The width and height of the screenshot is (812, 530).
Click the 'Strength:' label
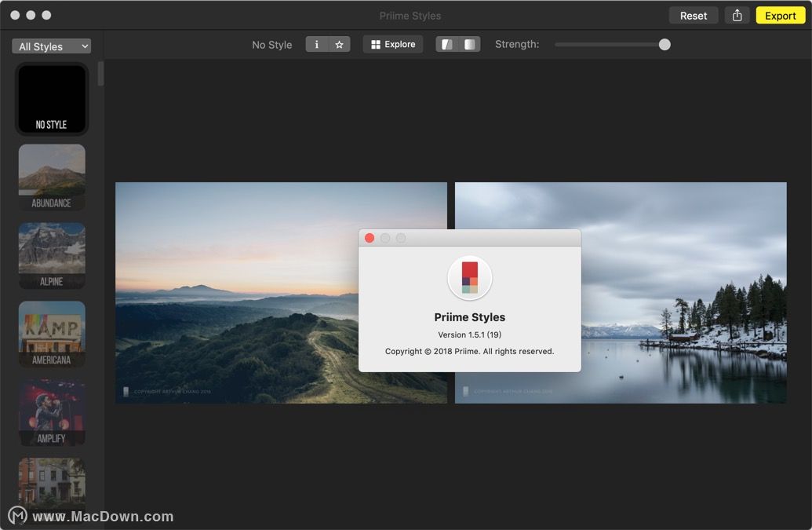pyautogui.click(x=517, y=45)
